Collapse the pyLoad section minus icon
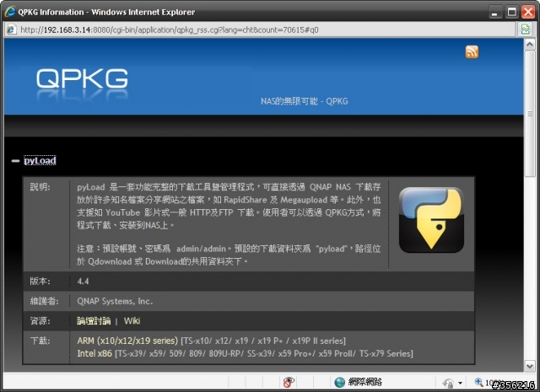Viewport: 540px width, 392px height. tap(15, 161)
